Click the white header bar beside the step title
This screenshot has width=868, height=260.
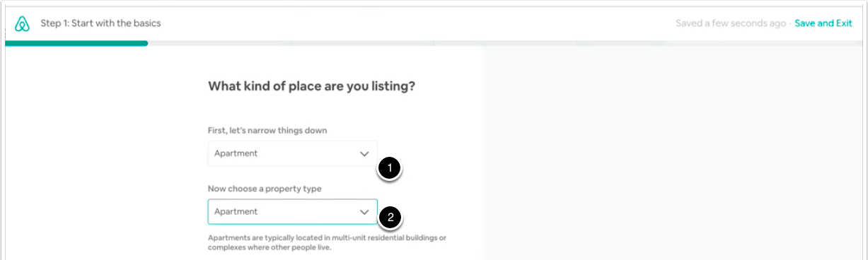(x=417, y=23)
